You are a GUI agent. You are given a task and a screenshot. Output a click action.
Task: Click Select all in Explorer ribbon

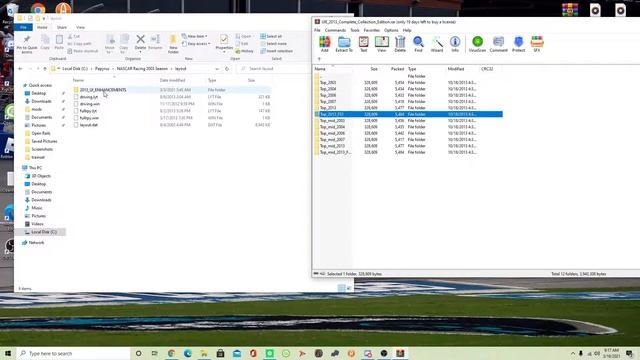pyautogui.click(x=271, y=36)
